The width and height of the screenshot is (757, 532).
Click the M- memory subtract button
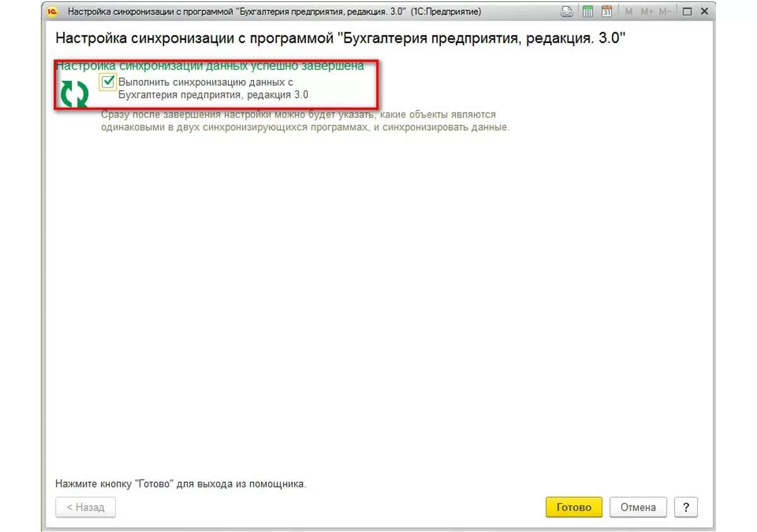pyautogui.click(x=665, y=11)
